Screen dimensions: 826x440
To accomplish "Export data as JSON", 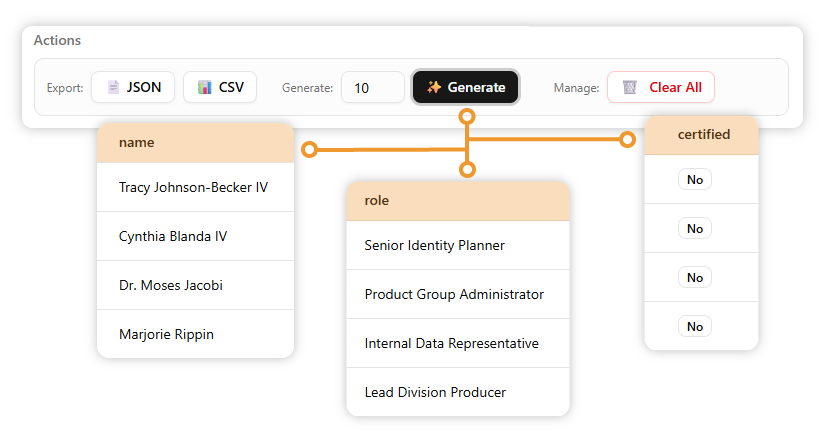I will tap(134, 87).
